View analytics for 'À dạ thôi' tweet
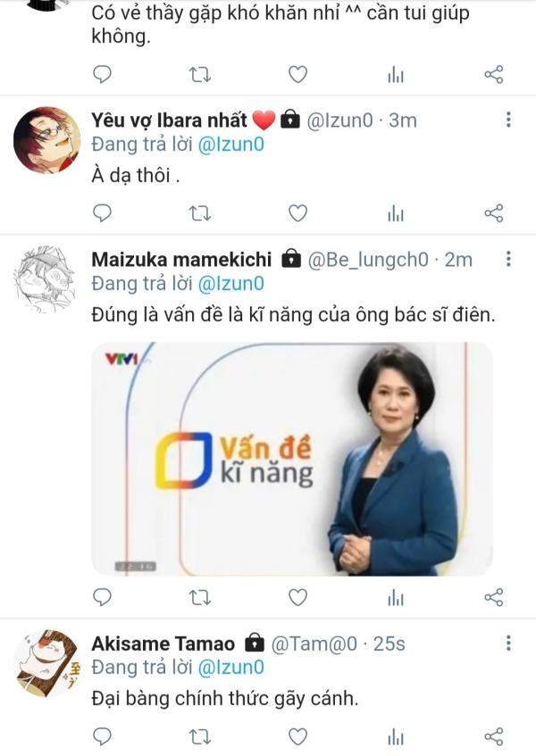This screenshot has width=536, height=756. point(396,212)
